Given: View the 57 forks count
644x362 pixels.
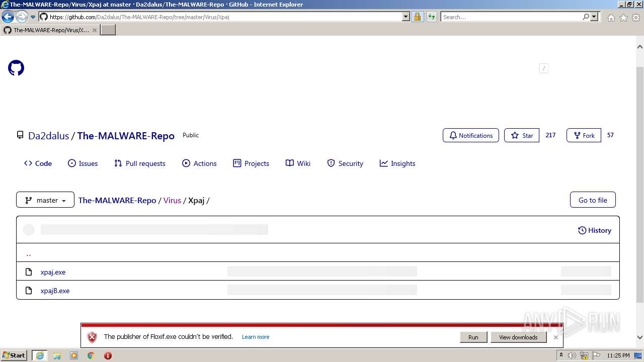Looking at the screenshot, I should click(x=610, y=135).
